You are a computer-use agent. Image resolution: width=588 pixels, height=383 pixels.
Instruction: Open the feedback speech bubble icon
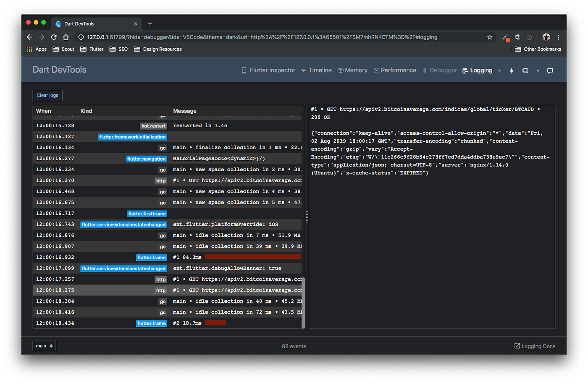tap(550, 71)
